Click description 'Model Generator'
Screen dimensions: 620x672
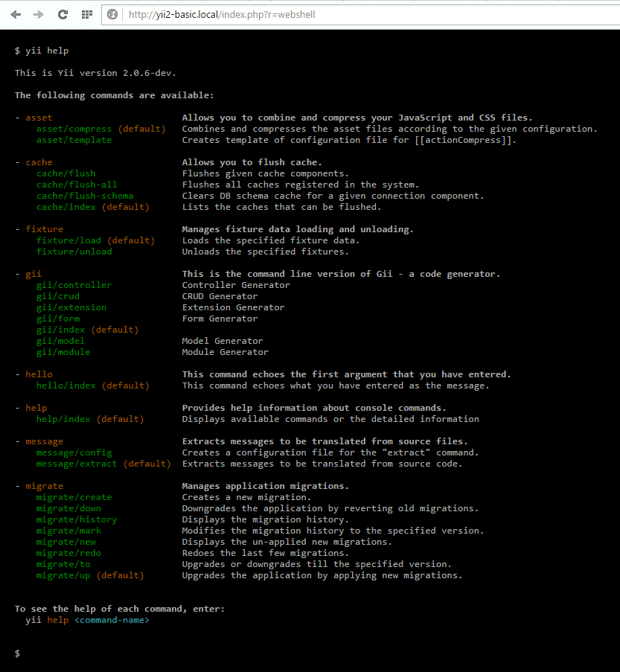click(x=223, y=340)
